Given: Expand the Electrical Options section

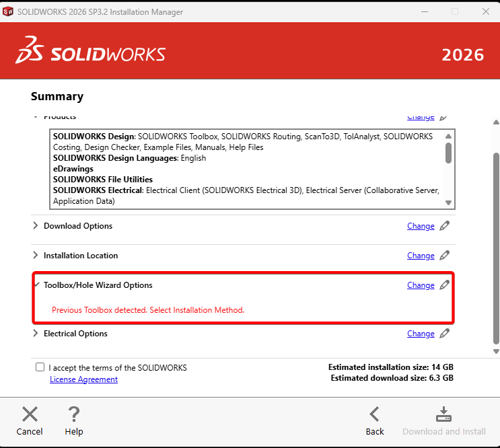Looking at the screenshot, I should pyautogui.click(x=36, y=333).
